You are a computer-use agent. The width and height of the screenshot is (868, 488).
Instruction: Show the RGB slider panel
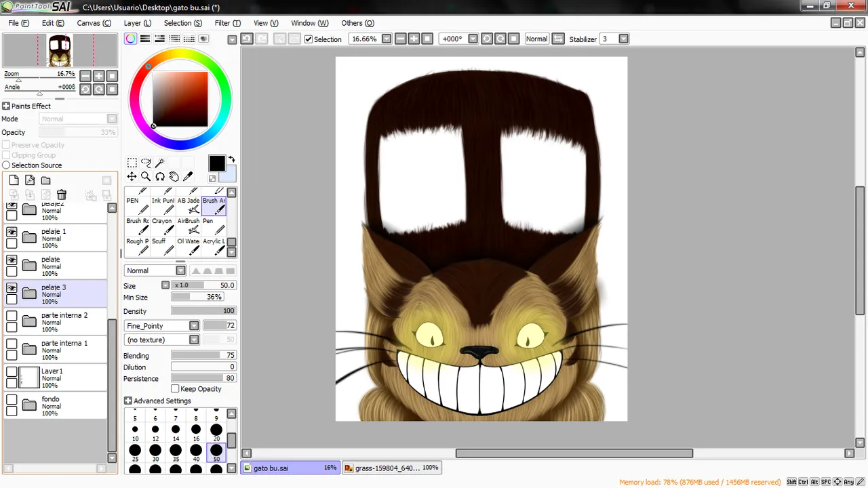(x=144, y=39)
